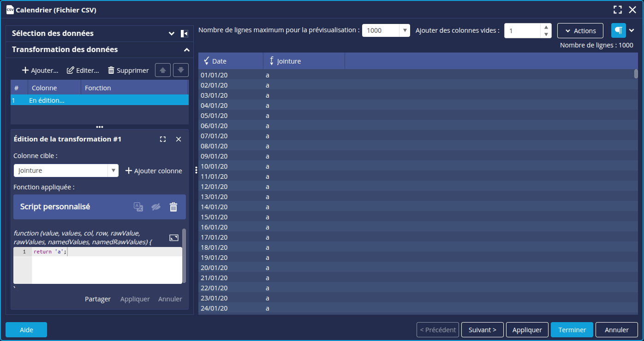Click inside the script code editor
The height and width of the screenshot is (341, 644).
pos(106,270)
